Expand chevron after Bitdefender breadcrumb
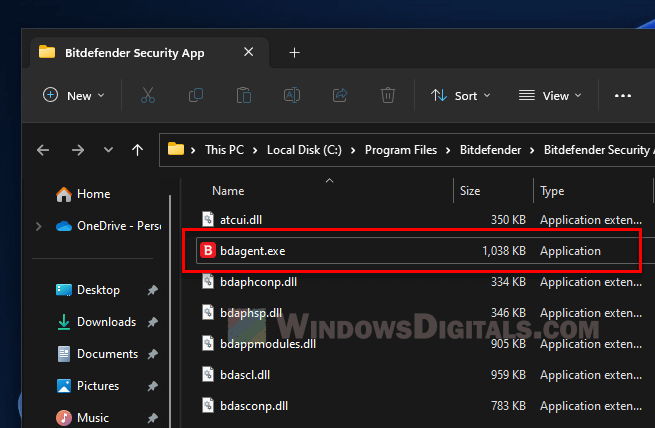The height and width of the screenshot is (428, 655). [x=532, y=150]
